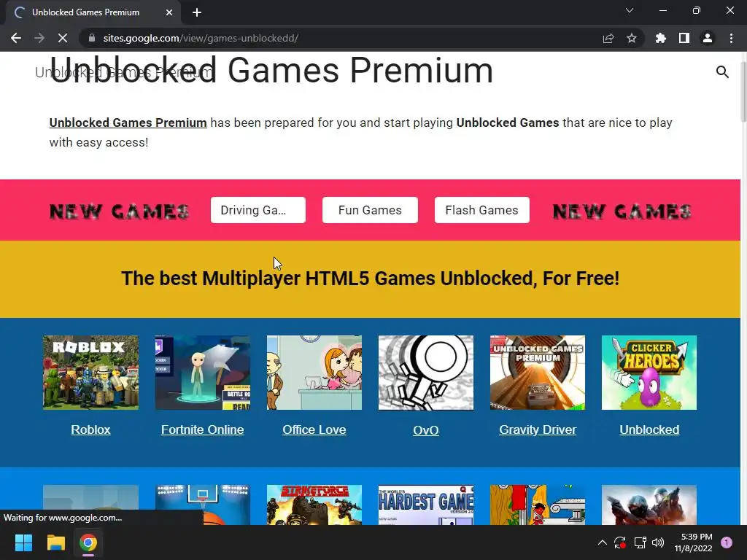Image resolution: width=747 pixels, height=560 pixels.
Task: Open the Flash Games category
Action: [481, 210]
